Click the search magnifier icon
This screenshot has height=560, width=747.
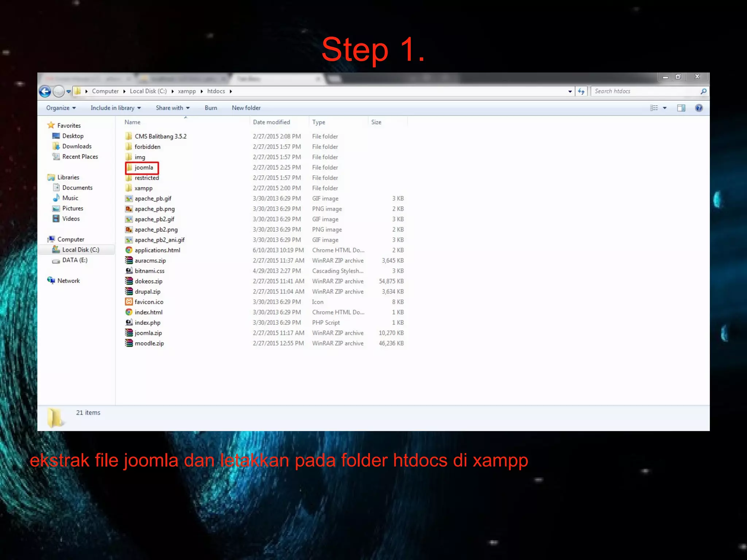(x=703, y=91)
